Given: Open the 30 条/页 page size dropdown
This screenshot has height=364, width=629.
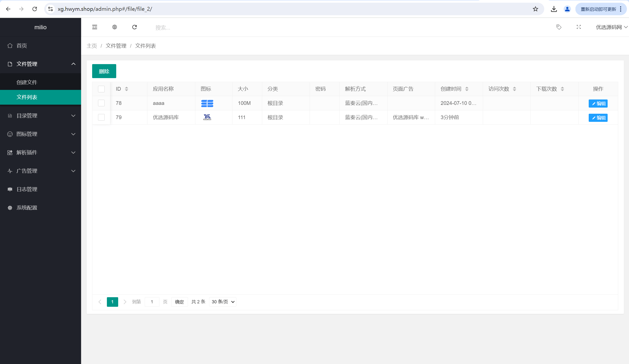Looking at the screenshot, I should [223, 302].
